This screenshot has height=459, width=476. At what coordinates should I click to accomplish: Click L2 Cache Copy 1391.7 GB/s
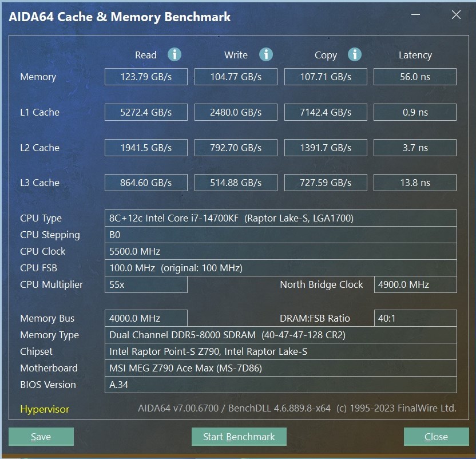click(326, 148)
